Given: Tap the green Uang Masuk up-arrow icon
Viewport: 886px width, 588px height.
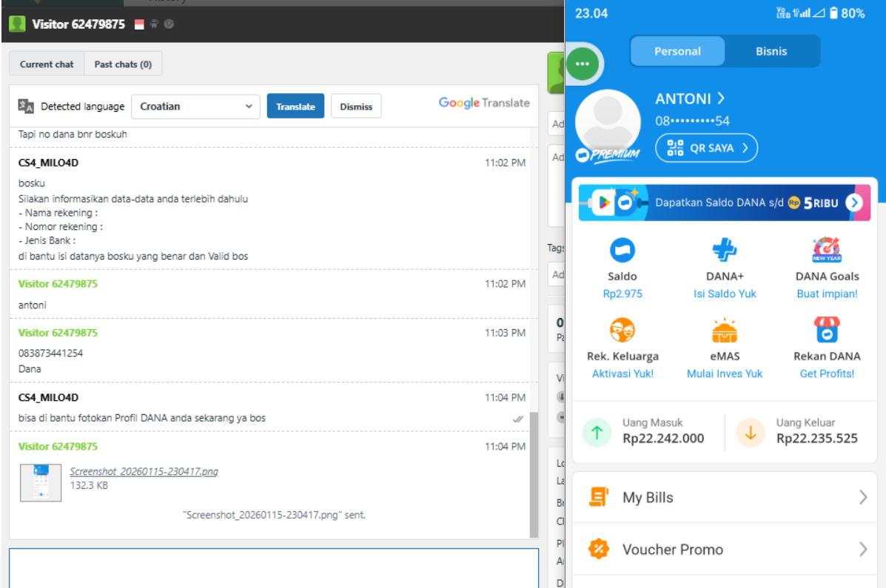Looking at the screenshot, I should pyautogui.click(x=597, y=433).
